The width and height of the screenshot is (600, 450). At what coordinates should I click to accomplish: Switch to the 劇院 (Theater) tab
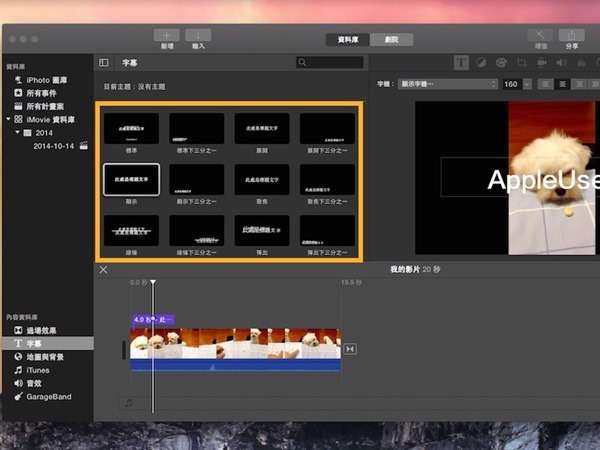391,39
